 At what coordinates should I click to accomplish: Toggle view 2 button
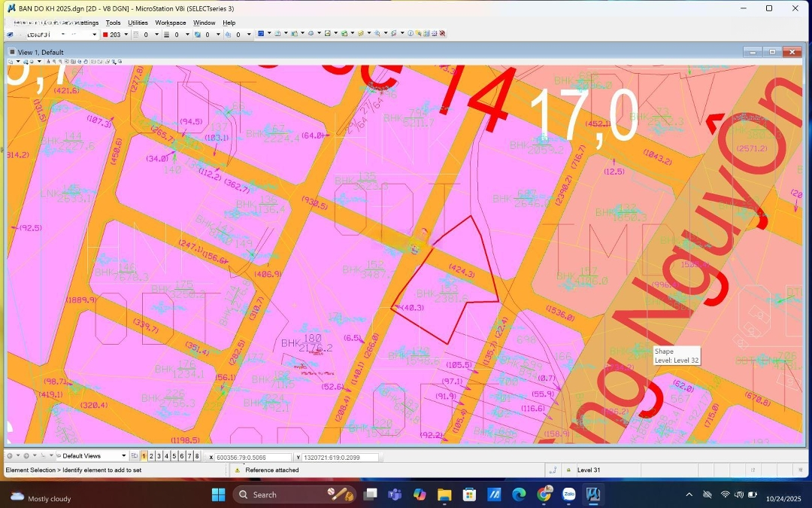[x=152, y=456]
